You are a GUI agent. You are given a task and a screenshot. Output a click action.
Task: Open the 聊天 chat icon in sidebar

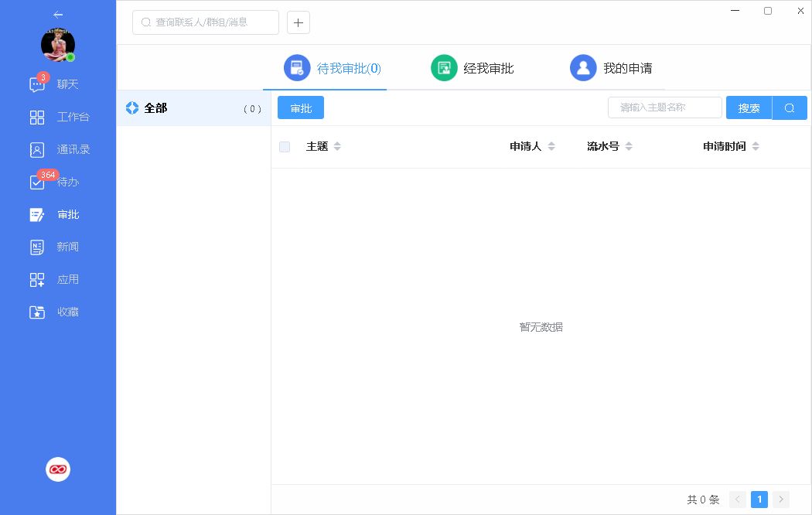[x=37, y=85]
